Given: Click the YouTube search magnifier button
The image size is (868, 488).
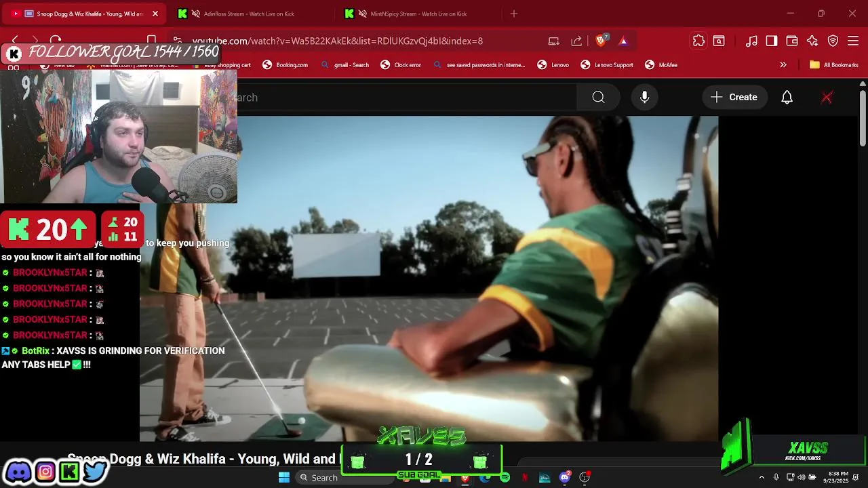Looking at the screenshot, I should pos(598,98).
